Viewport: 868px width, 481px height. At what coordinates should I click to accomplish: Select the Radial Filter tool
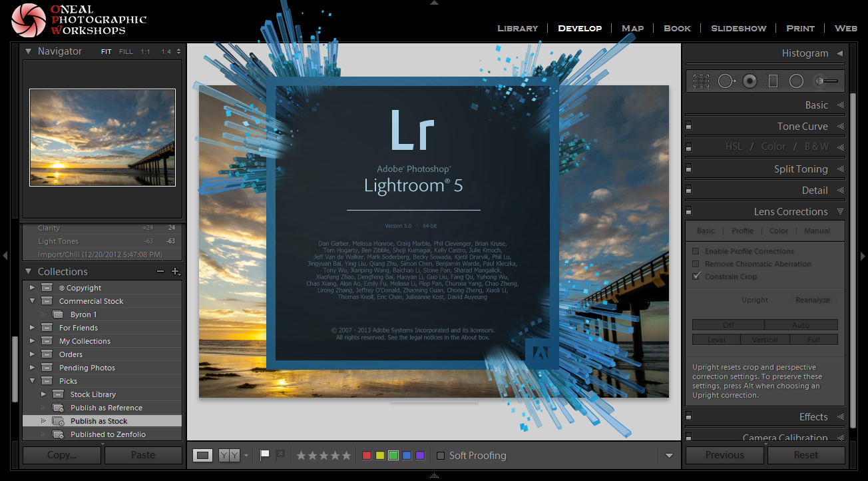click(x=796, y=81)
